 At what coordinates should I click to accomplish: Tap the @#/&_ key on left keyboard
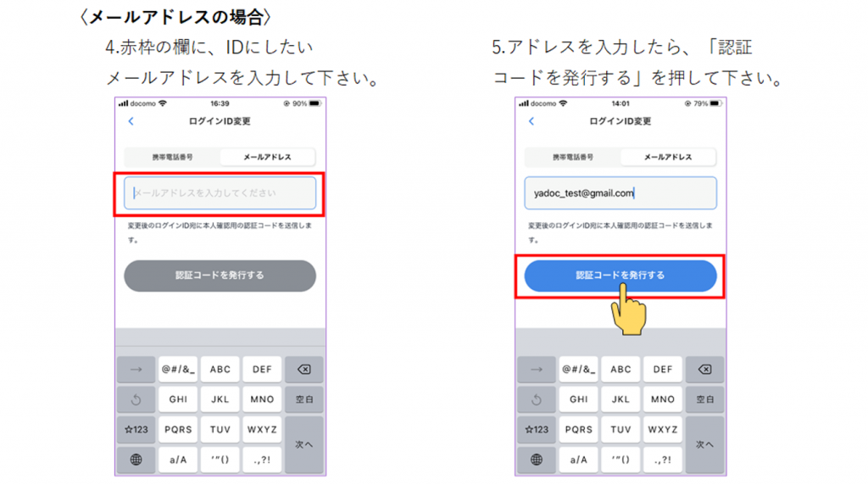(x=178, y=370)
